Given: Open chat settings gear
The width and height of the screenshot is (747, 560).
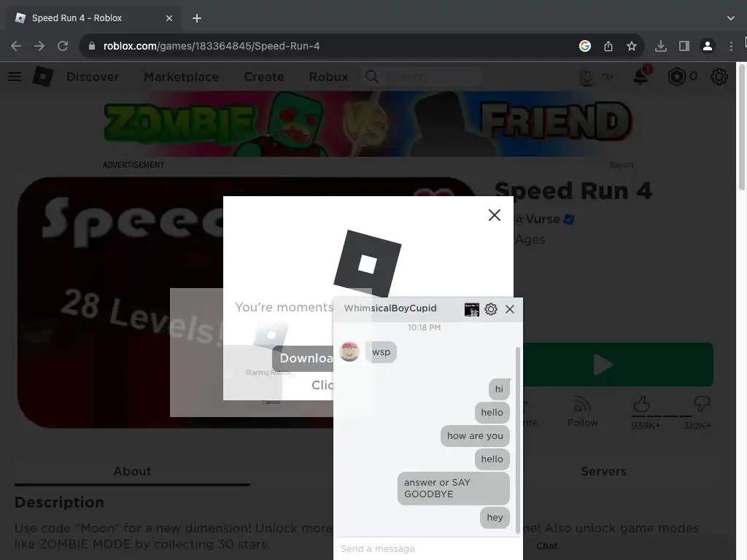Looking at the screenshot, I should (x=491, y=309).
